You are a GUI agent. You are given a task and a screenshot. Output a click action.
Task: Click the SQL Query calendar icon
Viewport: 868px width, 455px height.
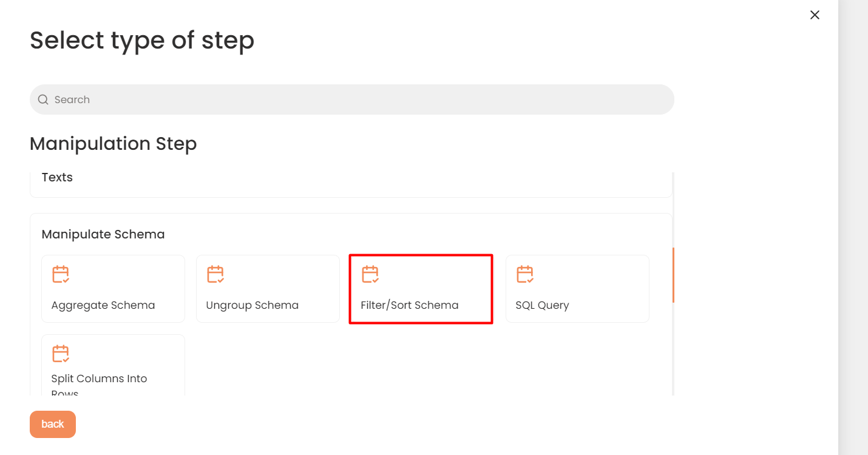coord(525,275)
